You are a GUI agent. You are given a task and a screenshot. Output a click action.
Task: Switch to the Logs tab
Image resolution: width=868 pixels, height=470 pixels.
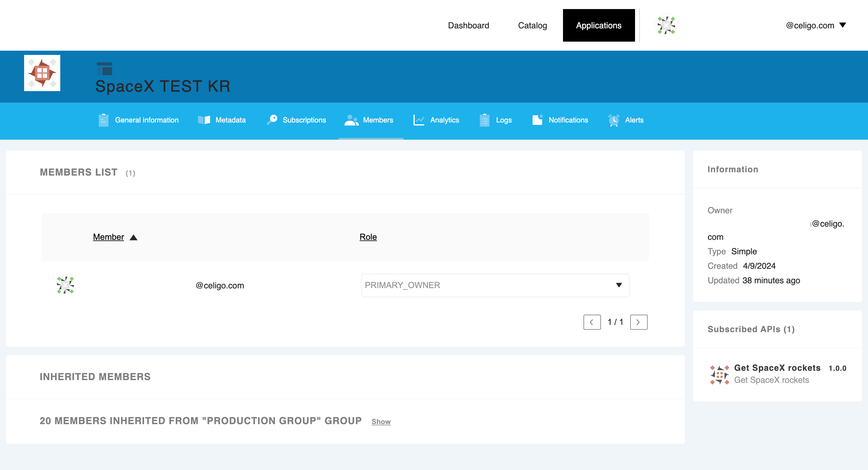(x=495, y=120)
